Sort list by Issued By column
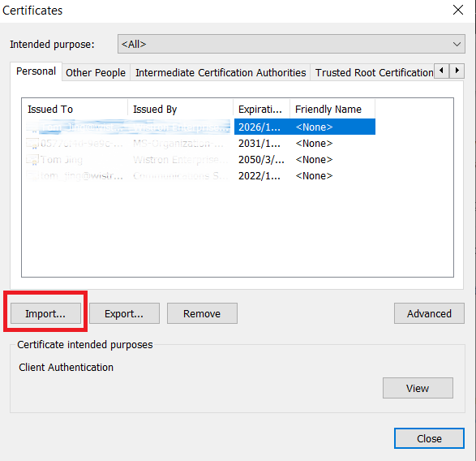The width and height of the screenshot is (476, 461). pyautogui.click(x=180, y=109)
